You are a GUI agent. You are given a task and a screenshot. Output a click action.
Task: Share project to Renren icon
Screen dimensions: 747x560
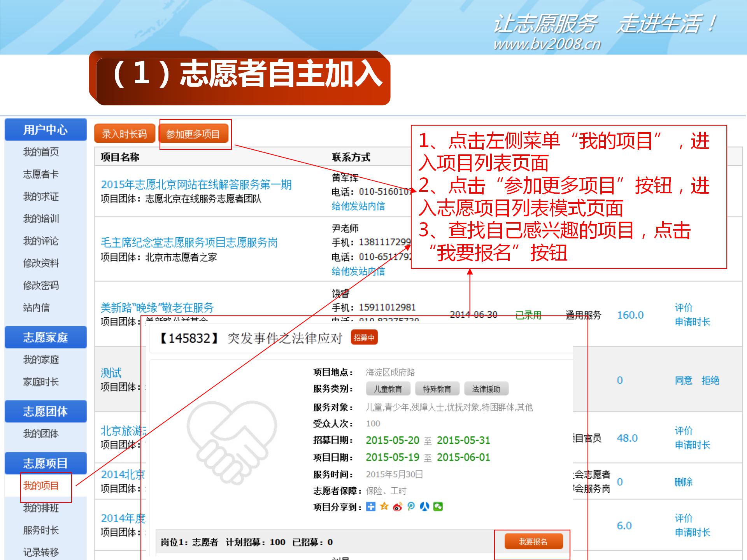pyautogui.click(x=424, y=506)
